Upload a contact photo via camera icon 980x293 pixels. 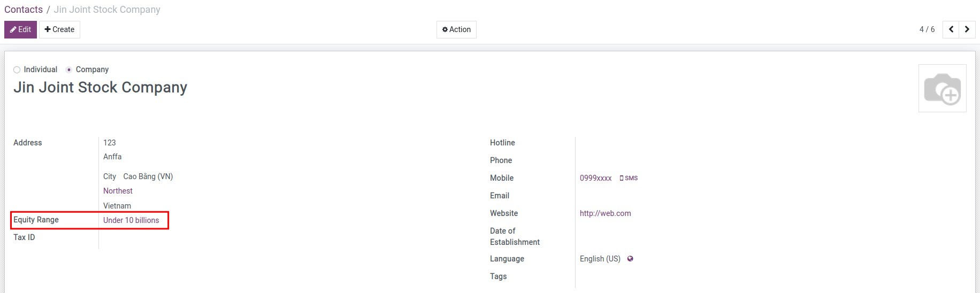(x=942, y=88)
